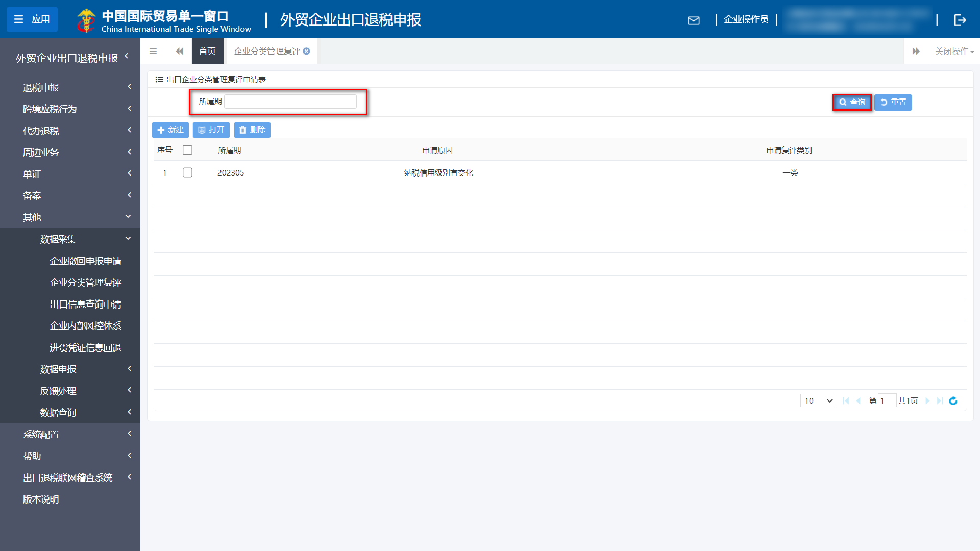The image size is (980, 551).
Task: Click the refresh icon in pagination bar
Action: (x=953, y=401)
